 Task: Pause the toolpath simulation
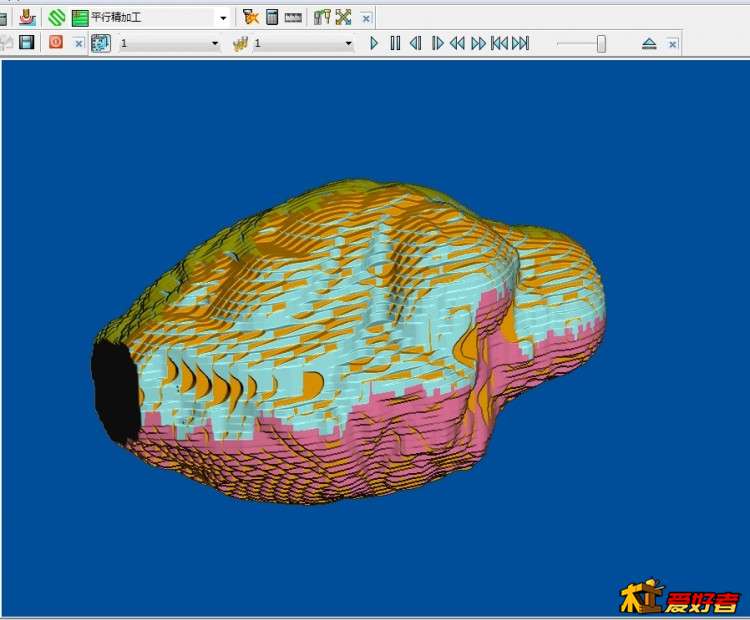point(395,44)
